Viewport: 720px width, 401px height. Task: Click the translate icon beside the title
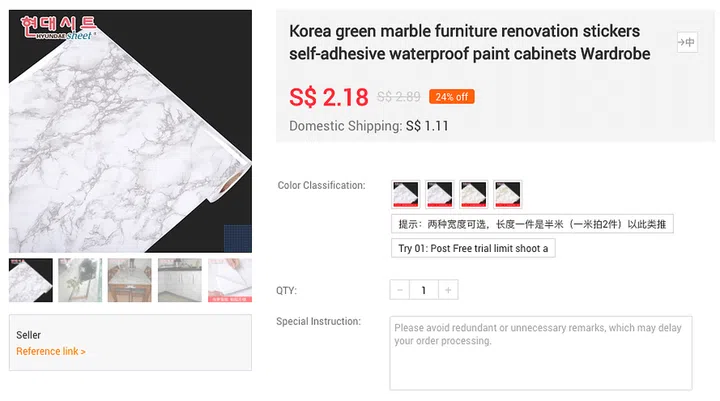(x=686, y=42)
